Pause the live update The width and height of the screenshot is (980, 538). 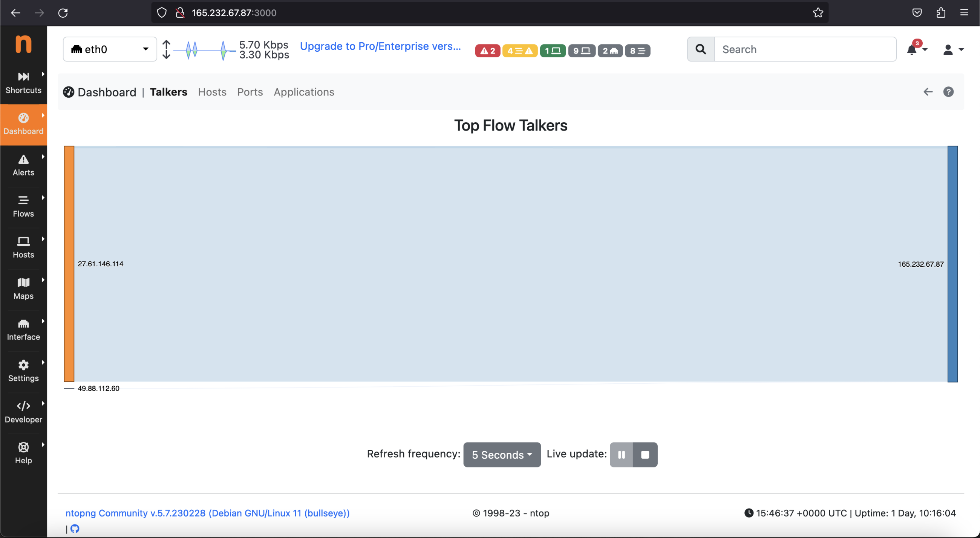(621, 454)
